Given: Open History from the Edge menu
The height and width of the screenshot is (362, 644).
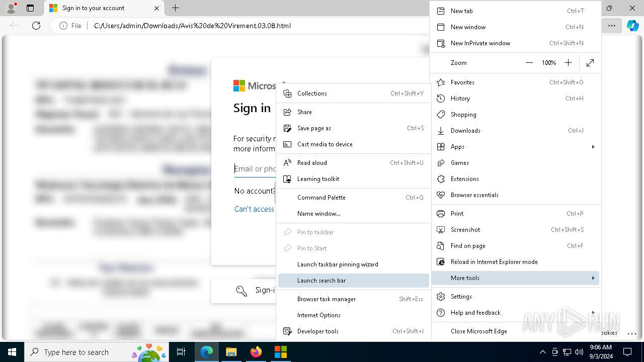Looking at the screenshot, I should click(x=516, y=99).
